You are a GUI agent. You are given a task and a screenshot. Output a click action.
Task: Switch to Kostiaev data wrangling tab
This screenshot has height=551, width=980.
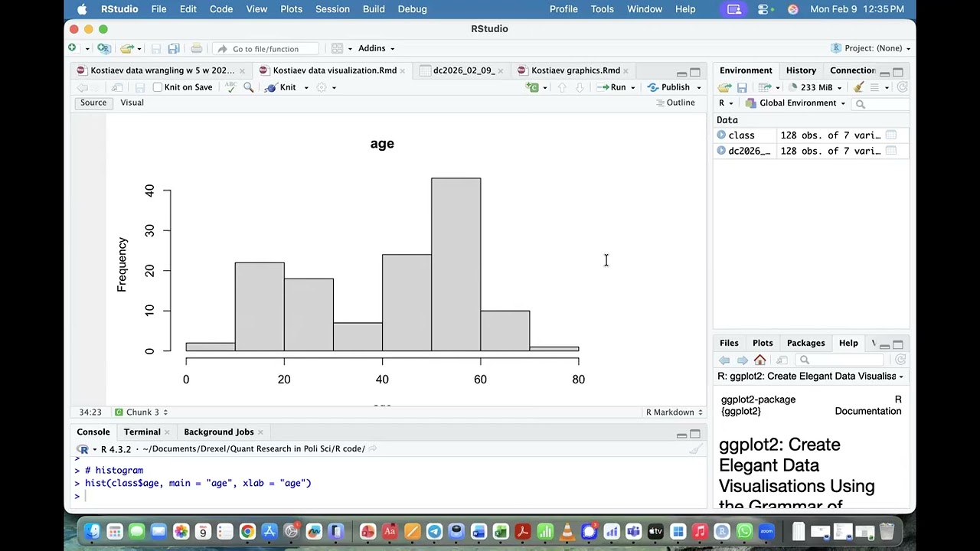coord(162,70)
